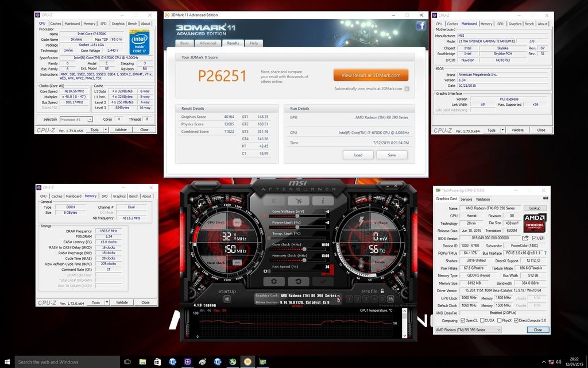This screenshot has height=368, width=588.
Task: Click the Load button in 3DMark 11
Action: [x=358, y=155]
